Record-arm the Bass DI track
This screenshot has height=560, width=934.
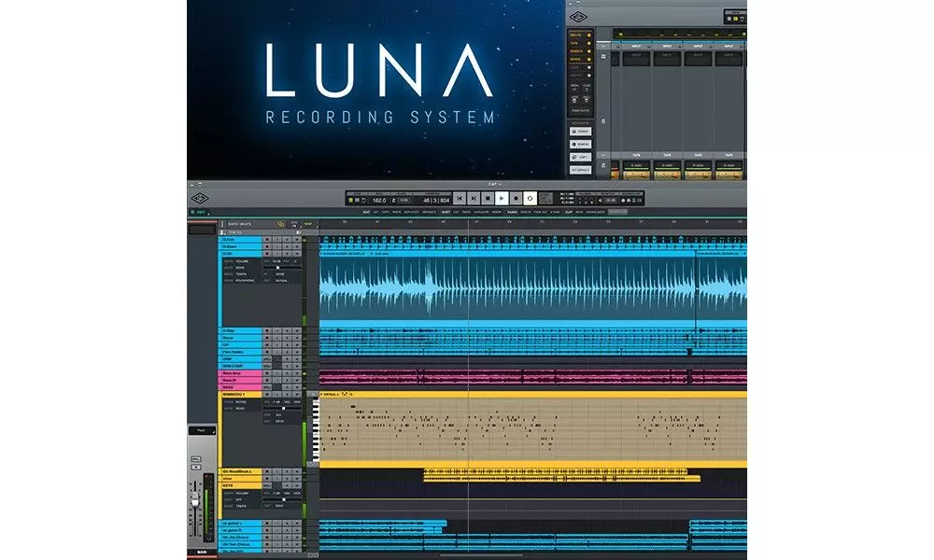[267, 380]
